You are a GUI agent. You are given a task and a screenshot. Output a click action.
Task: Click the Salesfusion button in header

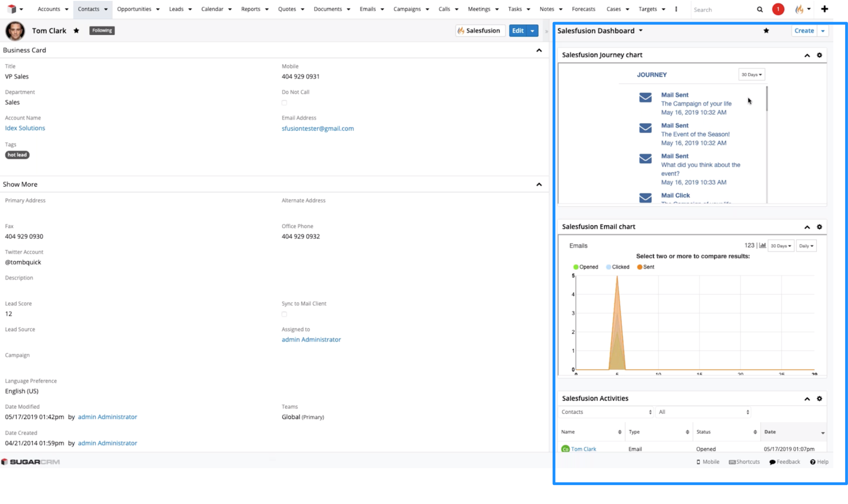pos(480,31)
